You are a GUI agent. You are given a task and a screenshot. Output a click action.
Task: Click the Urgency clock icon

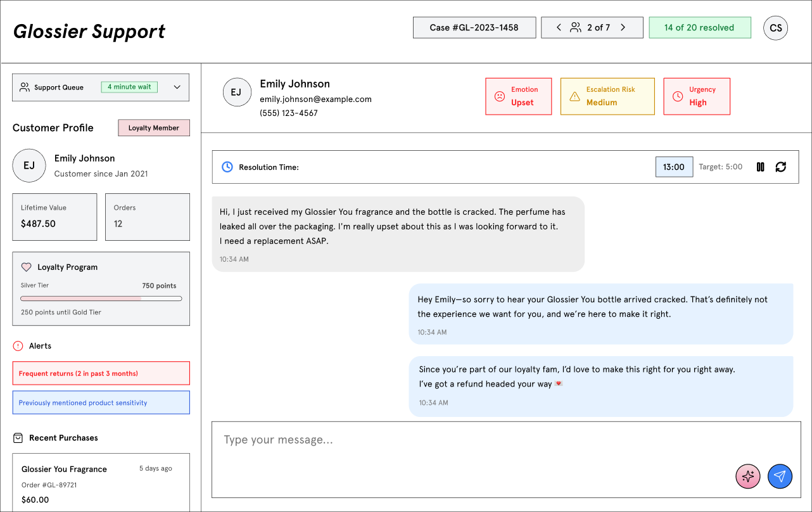pyautogui.click(x=678, y=96)
